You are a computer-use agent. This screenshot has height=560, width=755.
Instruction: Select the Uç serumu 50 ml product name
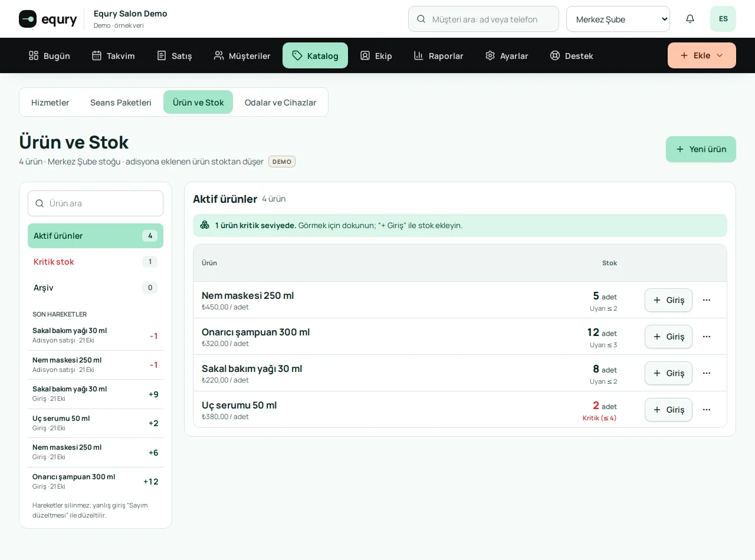[239, 405]
